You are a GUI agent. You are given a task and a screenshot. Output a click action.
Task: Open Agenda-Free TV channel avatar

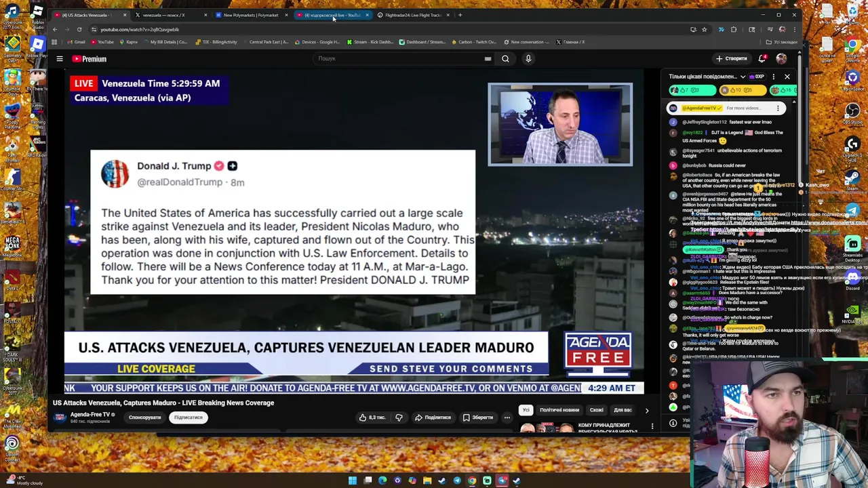pyautogui.click(x=60, y=417)
